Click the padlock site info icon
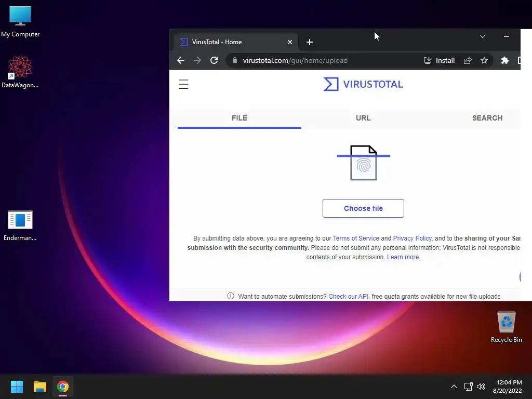 coord(234,60)
